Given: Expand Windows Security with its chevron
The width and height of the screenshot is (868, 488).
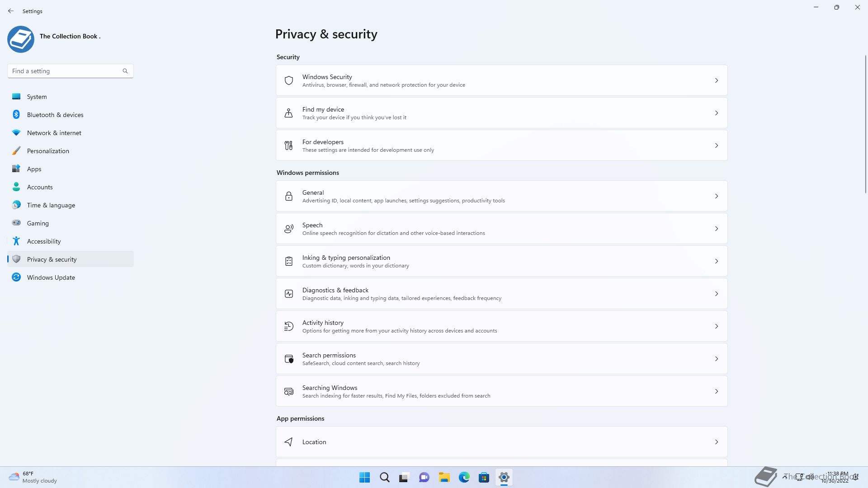Looking at the screenshot, I should (x=717, y=80).
